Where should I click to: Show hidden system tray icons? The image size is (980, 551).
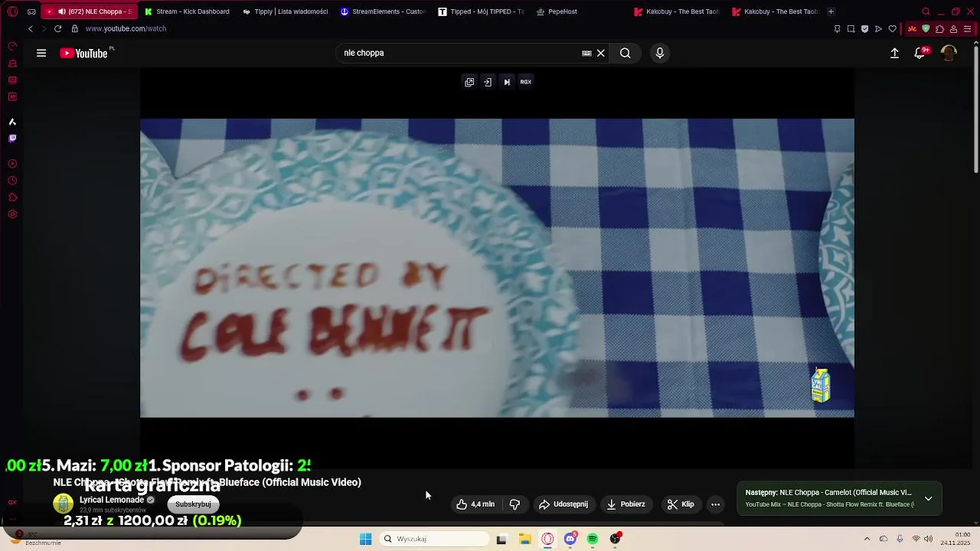[x=867, y=539]
